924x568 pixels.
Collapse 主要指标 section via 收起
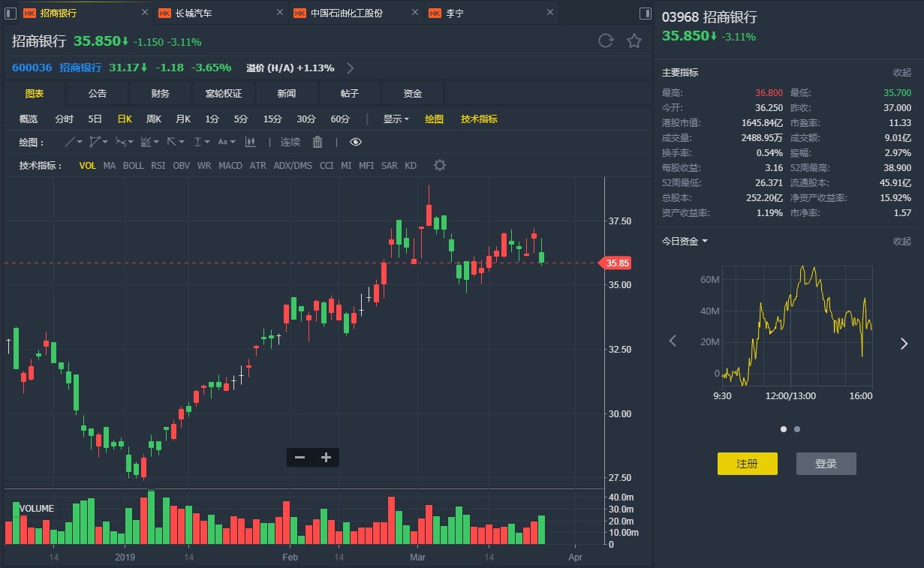901,73
